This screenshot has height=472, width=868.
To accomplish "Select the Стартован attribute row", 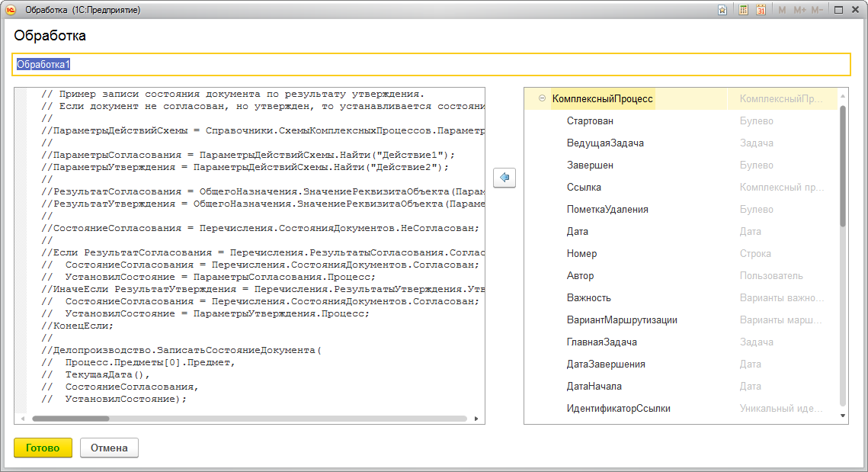I will click(681, 120).
